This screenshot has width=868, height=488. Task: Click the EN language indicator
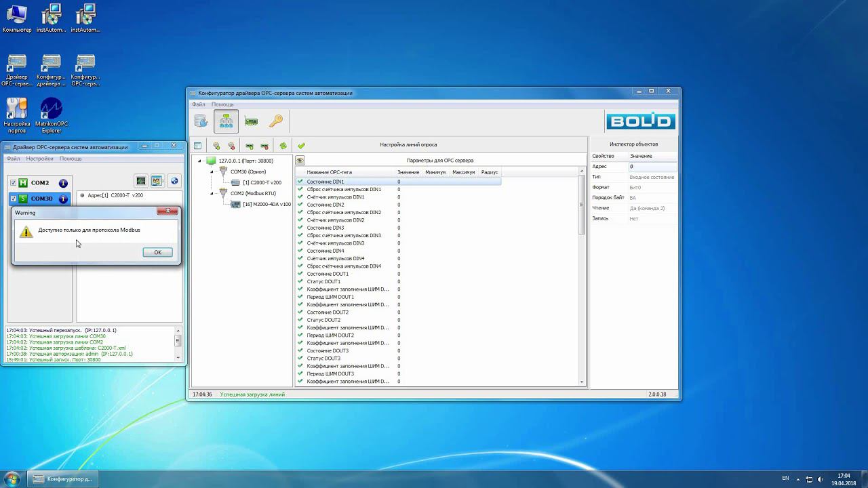785,479
